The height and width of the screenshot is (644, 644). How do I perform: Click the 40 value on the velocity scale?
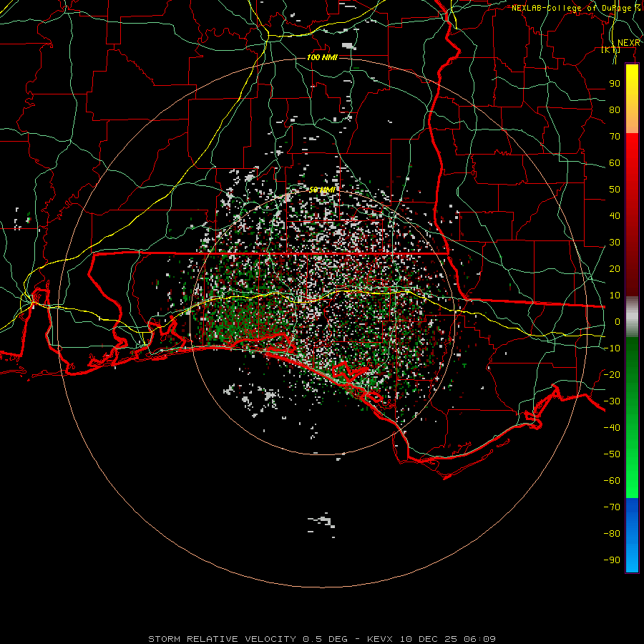pos(615,216)
